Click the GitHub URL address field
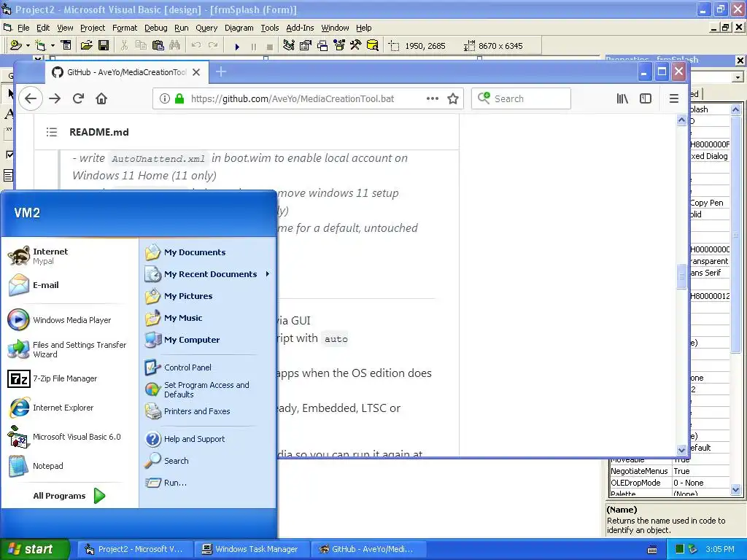Viewport: 747px width, 560px height. coord(292,98)
